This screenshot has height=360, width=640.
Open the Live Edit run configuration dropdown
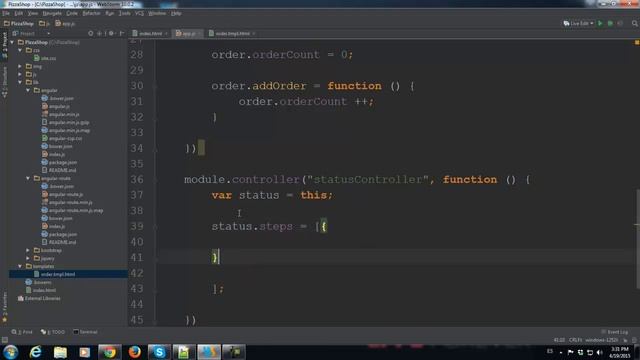tap(578, 24)
